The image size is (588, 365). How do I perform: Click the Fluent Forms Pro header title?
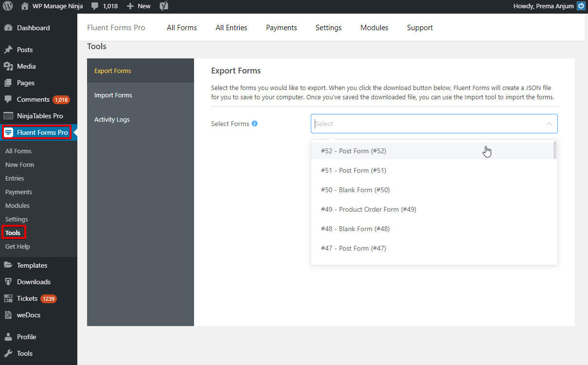[x=116, y=28]
